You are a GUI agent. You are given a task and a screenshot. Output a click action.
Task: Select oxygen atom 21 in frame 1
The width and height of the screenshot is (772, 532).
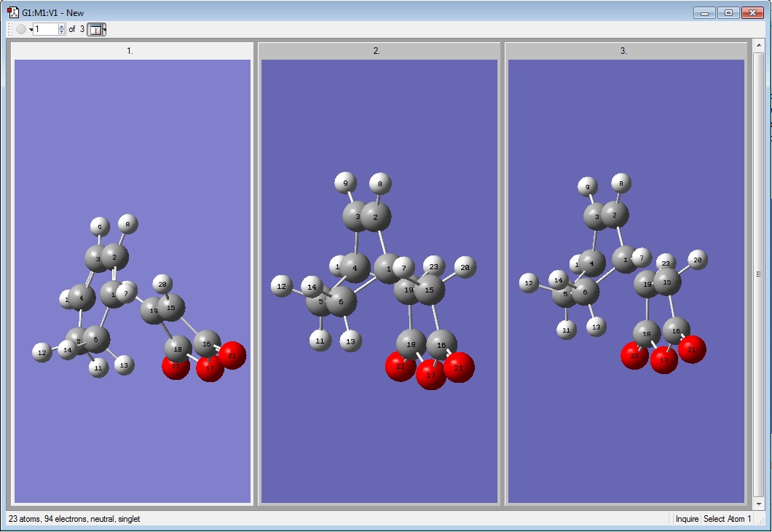[232, 355]
